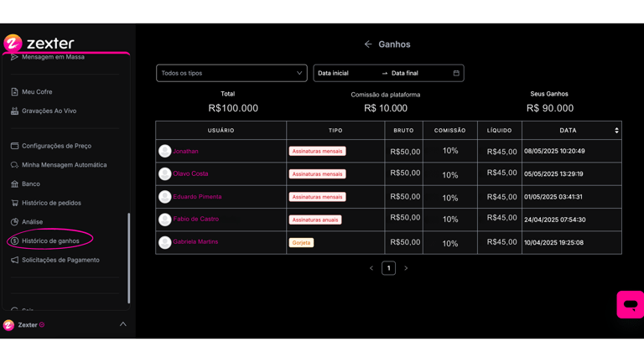Click the Data inicial date field

point(345,74)
